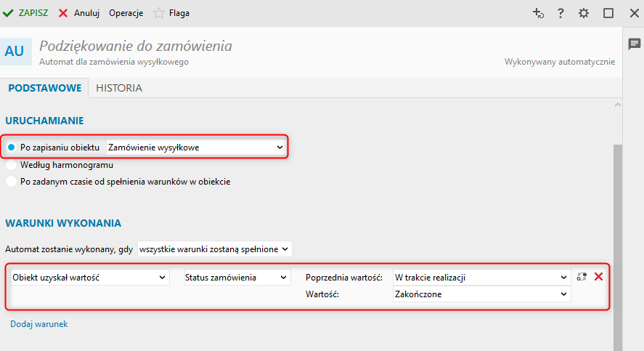The width and height of the screenshot is (644, 351).
Task: Open settings gear icon
Action: point(584,13)
